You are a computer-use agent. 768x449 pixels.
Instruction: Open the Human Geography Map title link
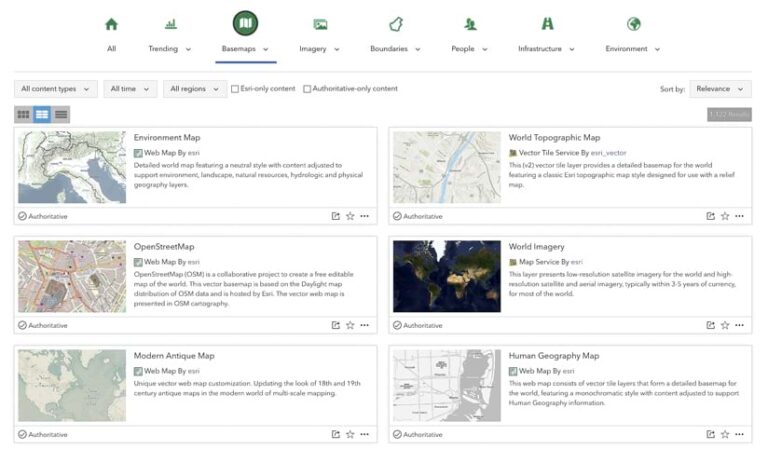click(554, 356)
